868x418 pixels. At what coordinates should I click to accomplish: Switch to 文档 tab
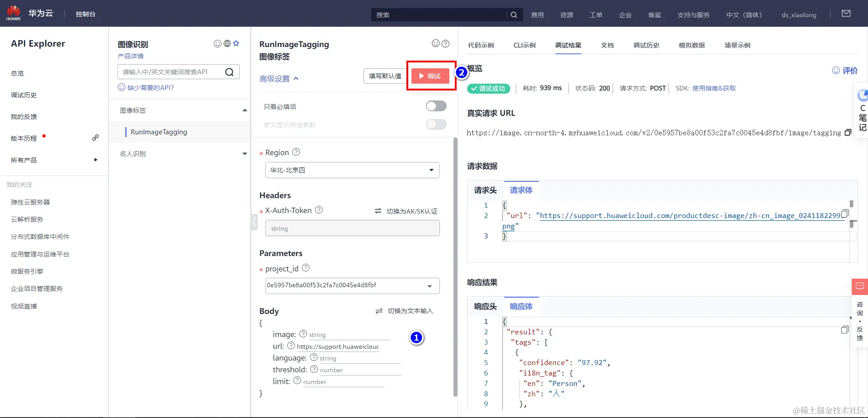click(607, 45)
